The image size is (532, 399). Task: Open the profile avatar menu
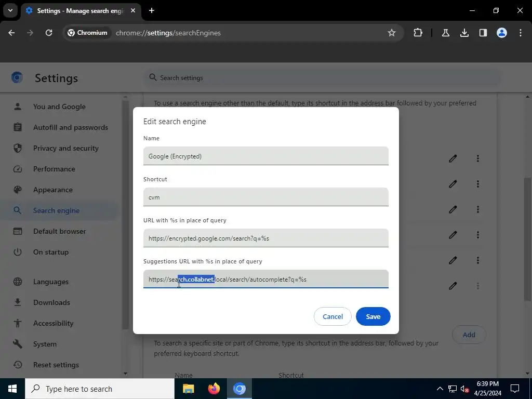point(501,33)
